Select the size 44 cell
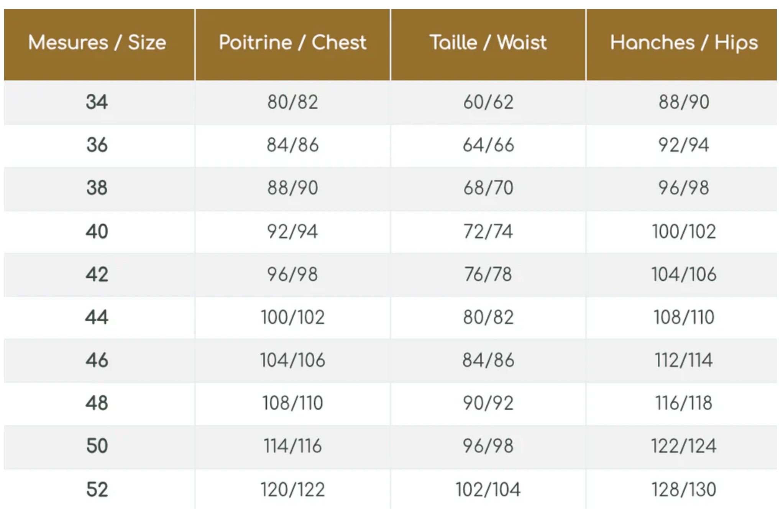This screenshot has height=532, width=783. [x=97, y=318]
